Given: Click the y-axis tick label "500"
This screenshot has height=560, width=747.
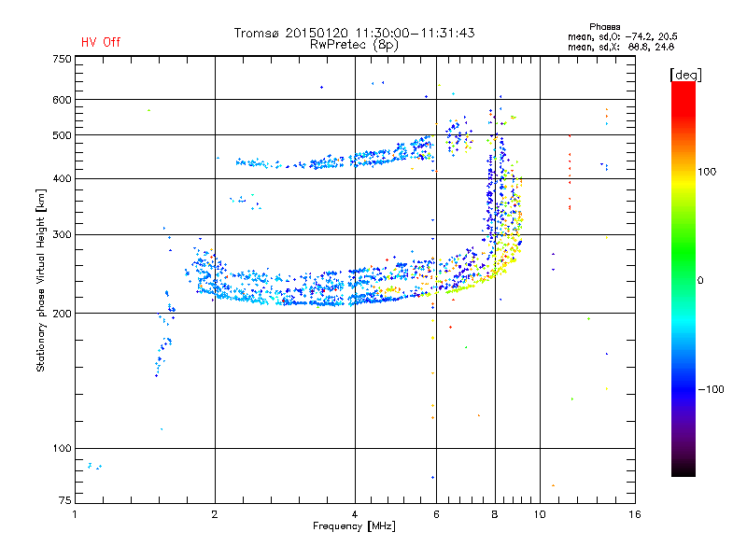Looking at the screenshot, I should pyautogui.click(x=62, y=135).
